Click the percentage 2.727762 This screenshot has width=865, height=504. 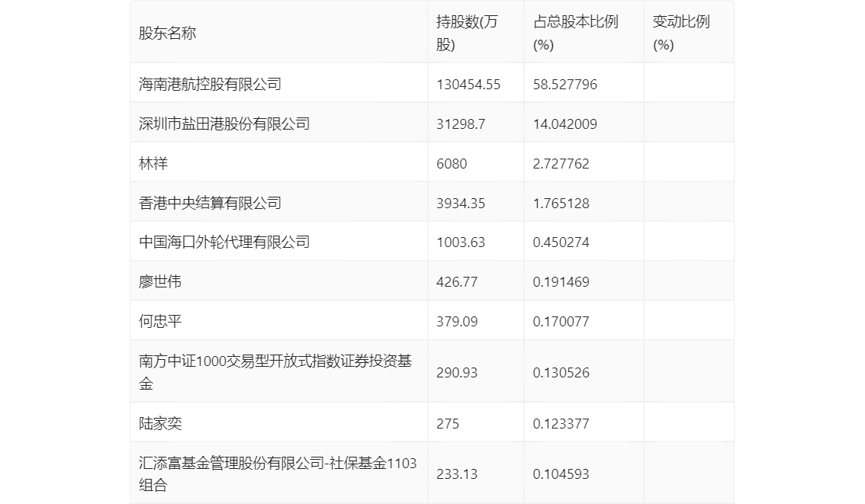561,164
